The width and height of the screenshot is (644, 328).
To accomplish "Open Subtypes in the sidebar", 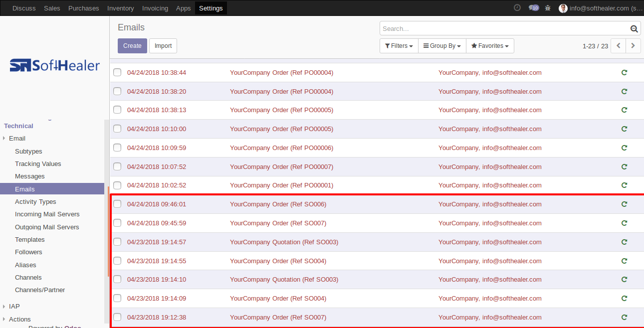I will click(x=28, y=152).
